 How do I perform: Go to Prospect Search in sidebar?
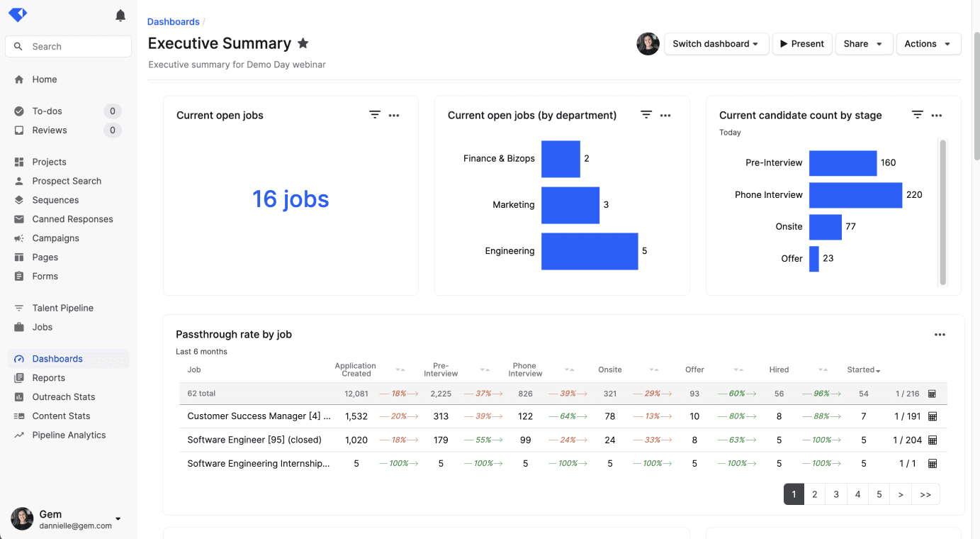coord(67,181)
